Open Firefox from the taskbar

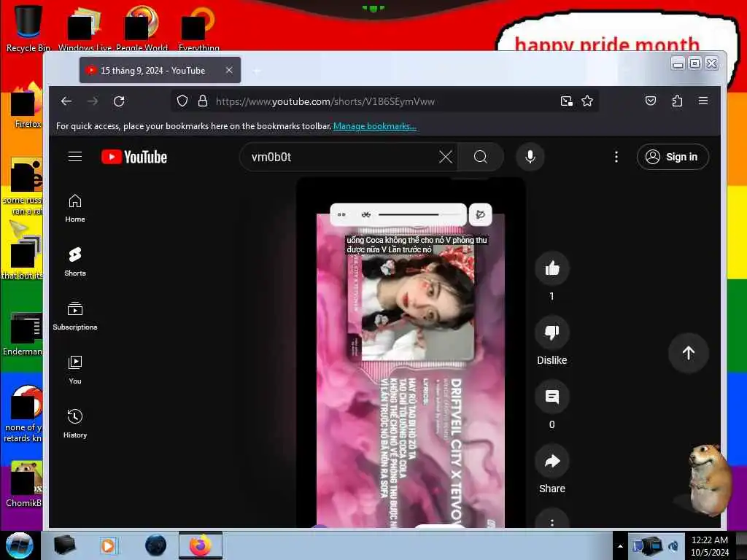click(201, 545)
